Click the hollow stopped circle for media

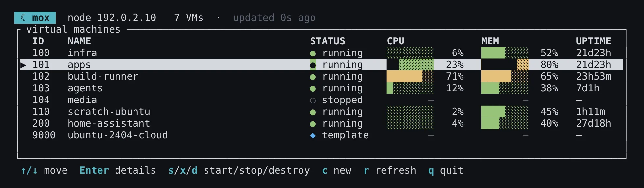point(313,100)
